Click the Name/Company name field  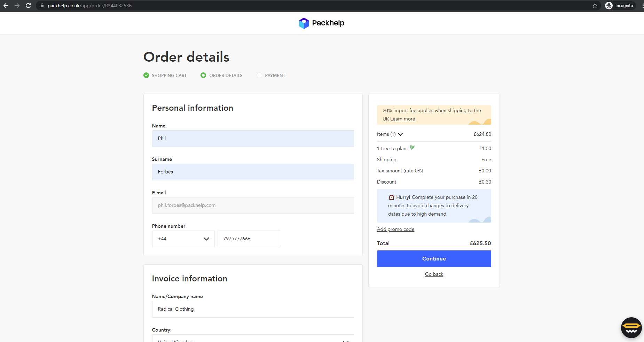pyautogui.click(x=253, y=309)
